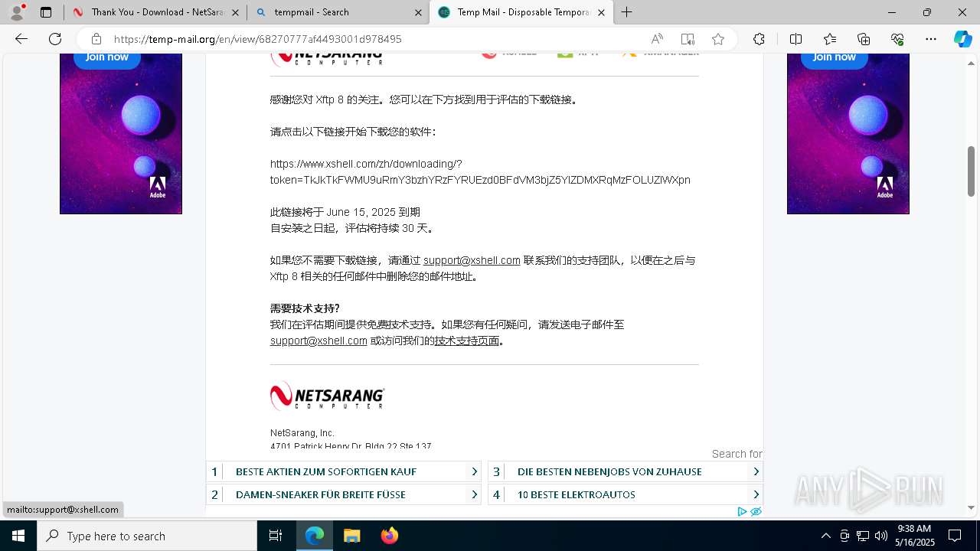This screenshot has width=980, height=551.
Task: Expand chevron beside Beste Aktien ad
Action: click(x=474, y=471)
